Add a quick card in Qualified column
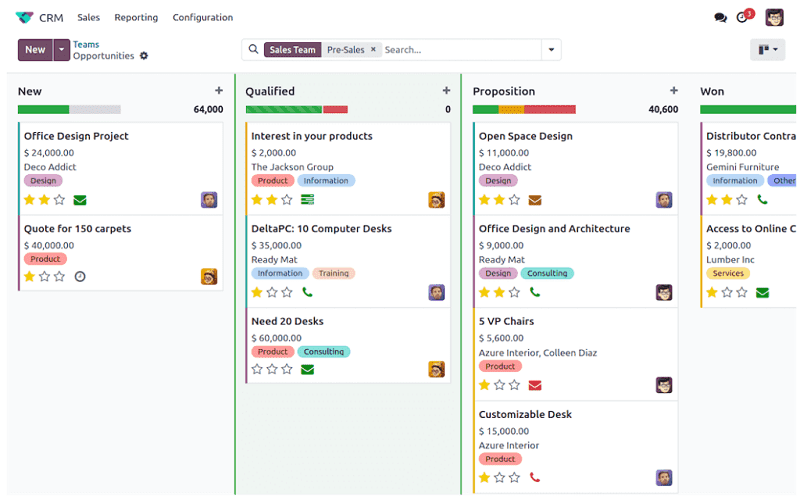The width and height of the screenshot is (800, 500). 446,90
